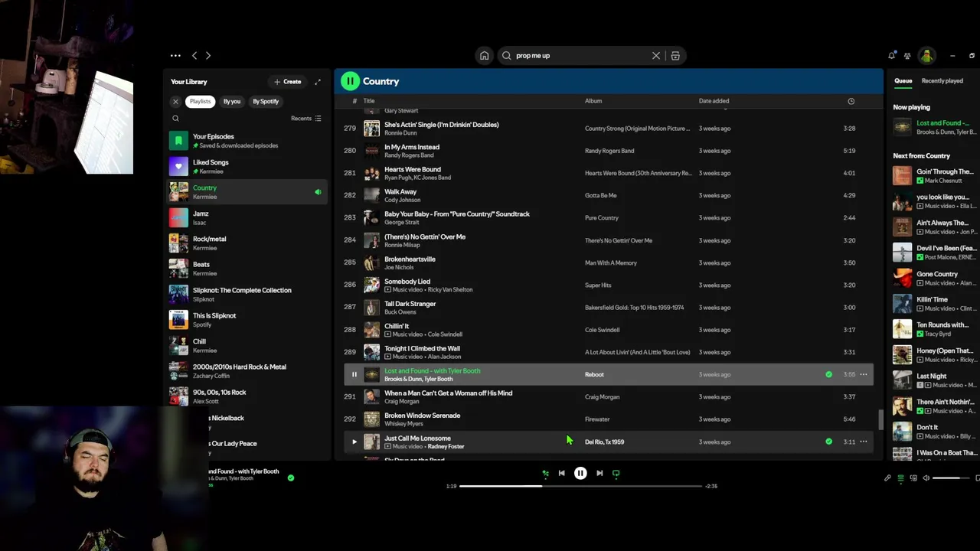Switch to the Recently played tab
Image resolution: width=980 pixels, height=551 pixels.
pos(942,81)
